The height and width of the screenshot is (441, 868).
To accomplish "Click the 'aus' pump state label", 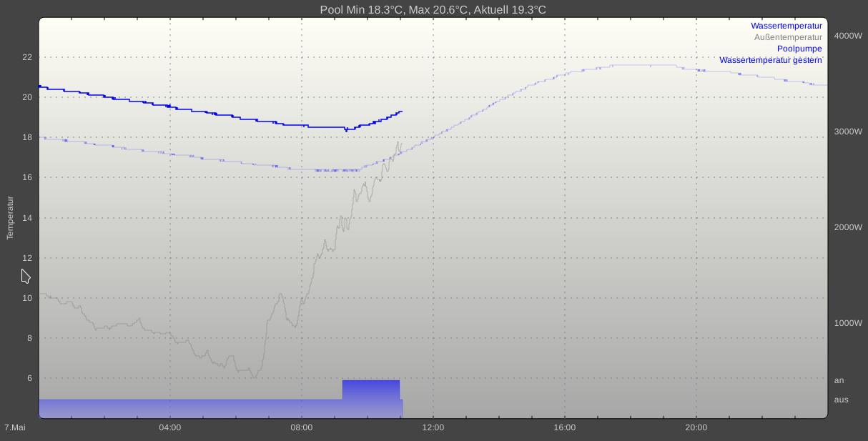I will 842,400.
